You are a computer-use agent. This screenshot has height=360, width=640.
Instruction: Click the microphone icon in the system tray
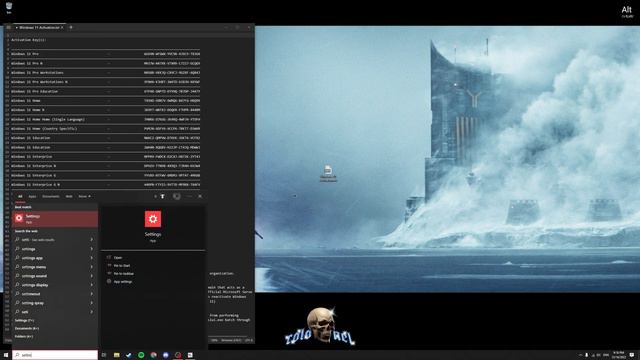tap(587, 355)
